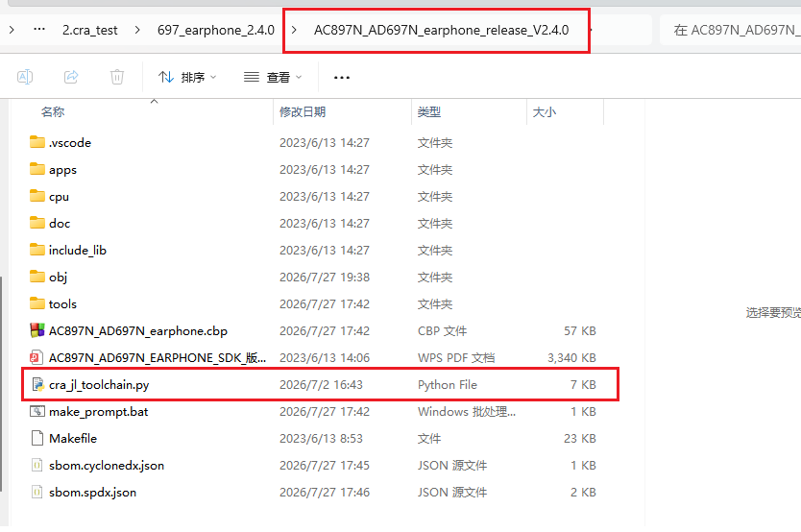Viewport: 801px width, 532px height.
Task: Expand chevron before AC897N_AD697N_earphone_release_V2.4.0
Action: tap(294, 30)
